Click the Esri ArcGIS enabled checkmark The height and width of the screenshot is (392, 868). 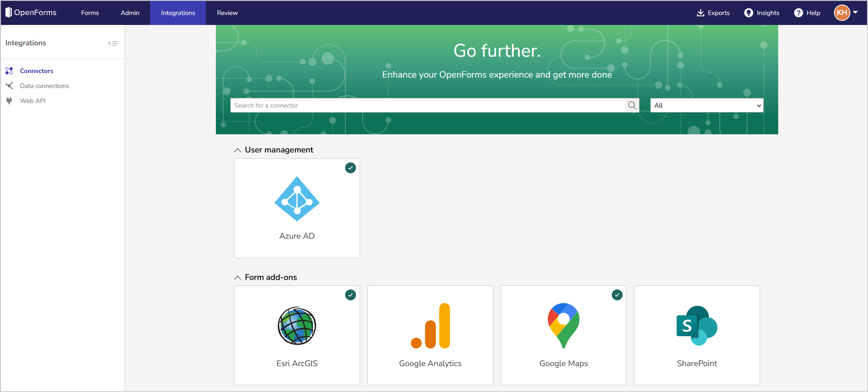click(351, 295)
